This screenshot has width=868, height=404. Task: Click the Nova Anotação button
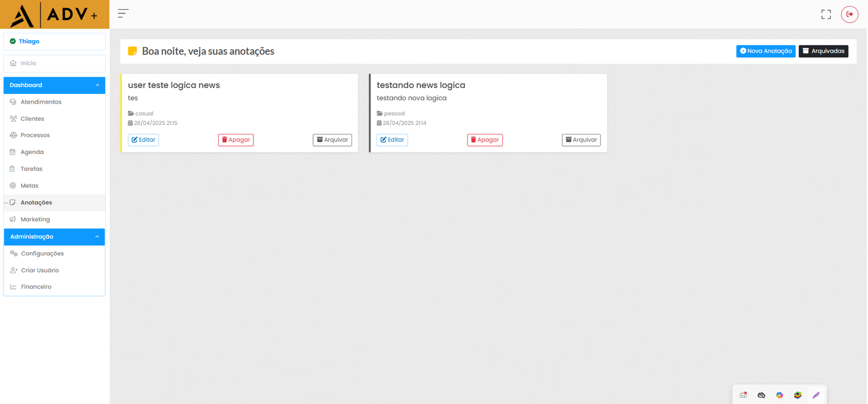pyautogui.click(x=765, y=51)
